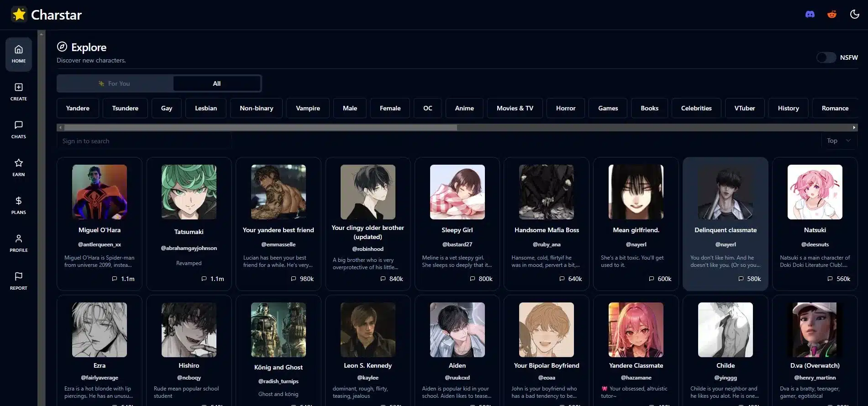
Task: Go to Home in sidebar
Action: tap(19, 54)
